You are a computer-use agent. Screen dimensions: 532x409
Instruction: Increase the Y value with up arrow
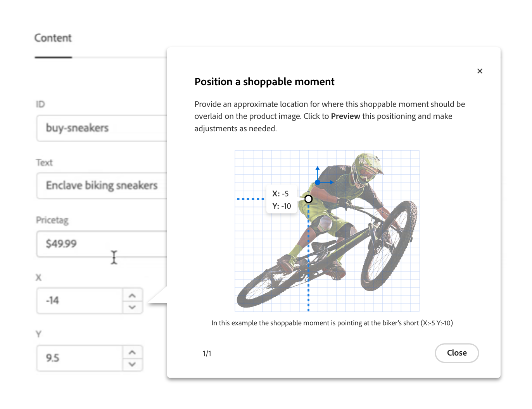click(132, 352)
